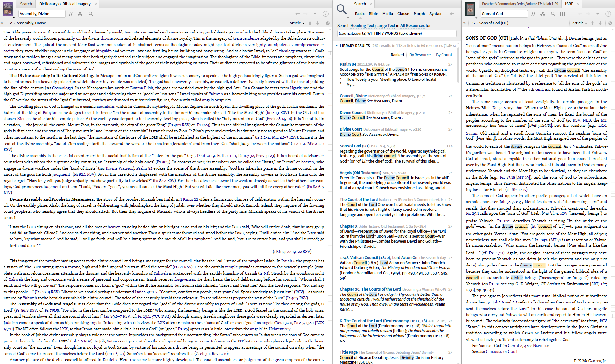Viewport: 615px width, 364px height.
Task: Follow the Nephilim cross-reference link in ISBE
Action: 541,346
